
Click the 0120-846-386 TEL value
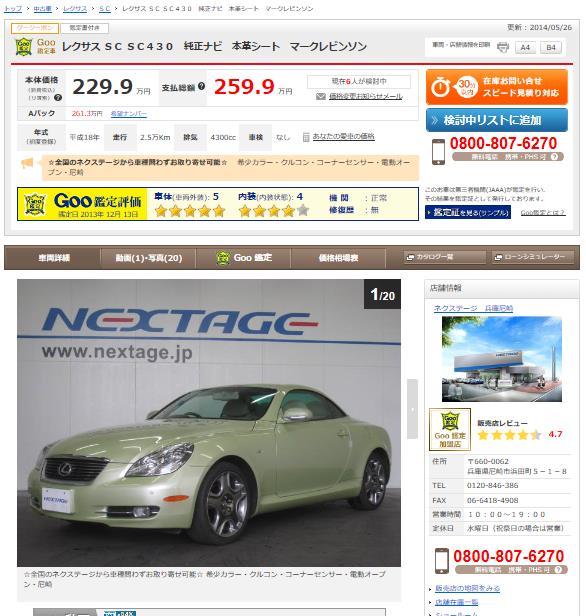pyautogui.click(x=493, y=486)
